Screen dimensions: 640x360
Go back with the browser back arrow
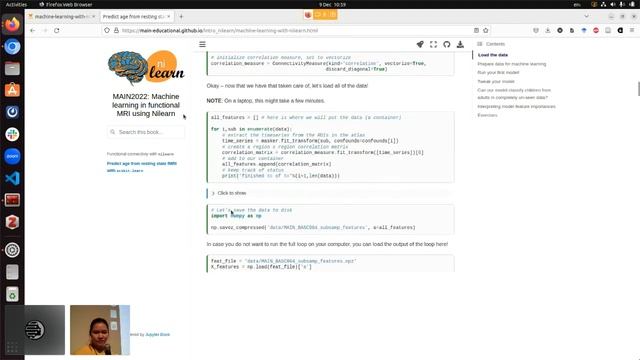33,30
